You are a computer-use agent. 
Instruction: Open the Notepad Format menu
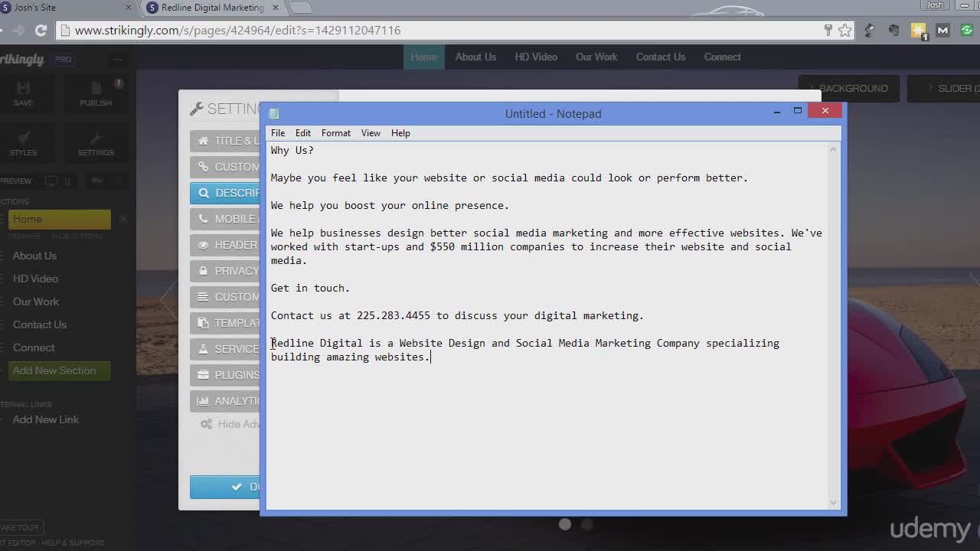click(x=336, y=133)
